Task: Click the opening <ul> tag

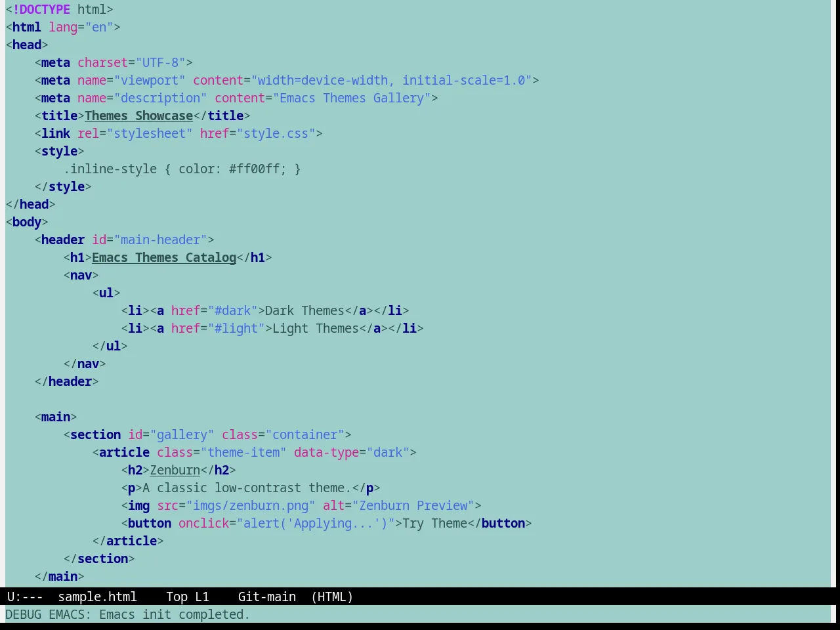Action: pyautogui.click(x=106, y=293)
